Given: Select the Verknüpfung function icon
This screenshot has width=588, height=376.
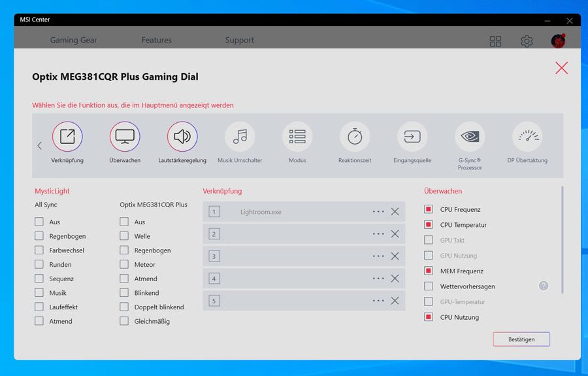Looking at the screenshot, I should coord(67,137).
